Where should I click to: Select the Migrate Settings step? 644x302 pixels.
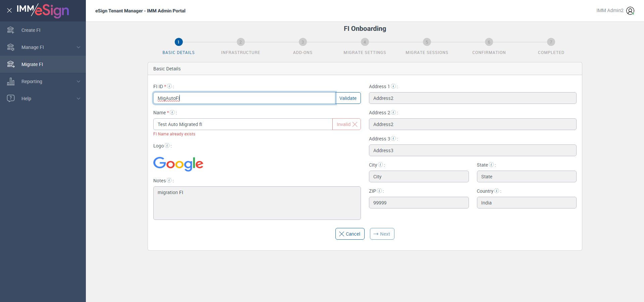tap(365, 42)
